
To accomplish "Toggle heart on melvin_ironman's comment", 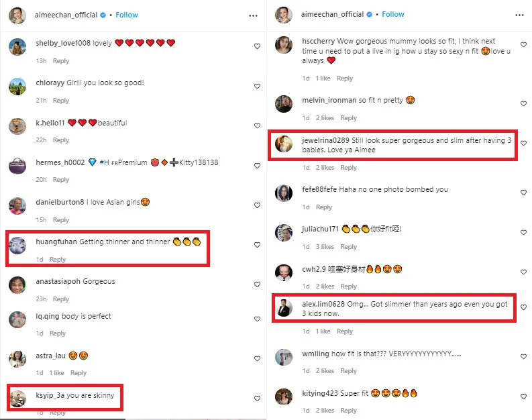I will (524, 103).
